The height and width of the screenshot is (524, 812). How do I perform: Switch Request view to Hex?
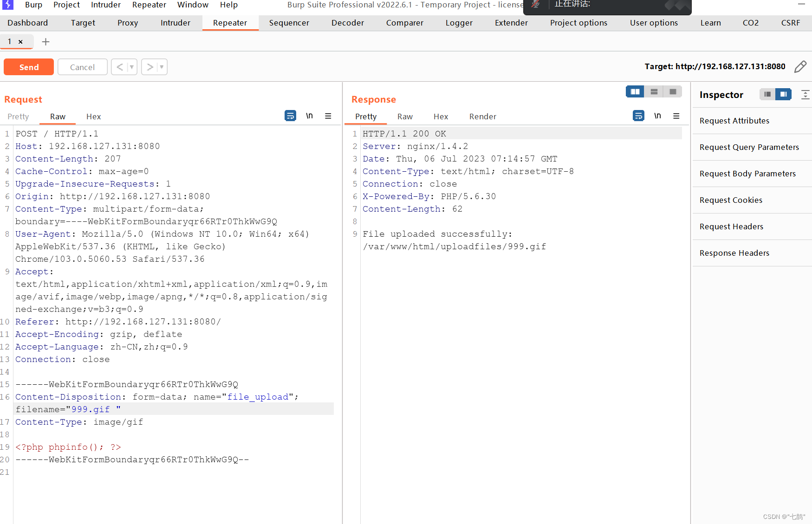93,116
